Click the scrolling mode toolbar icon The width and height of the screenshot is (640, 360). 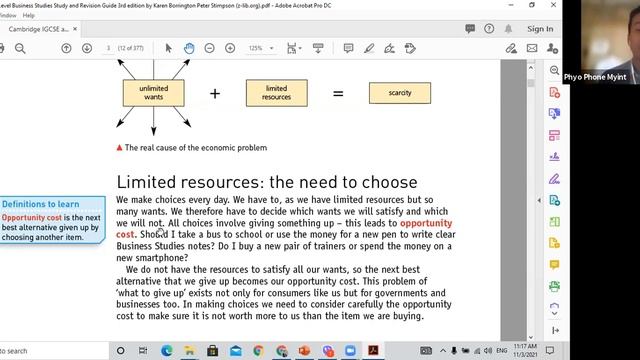(318, 48)
